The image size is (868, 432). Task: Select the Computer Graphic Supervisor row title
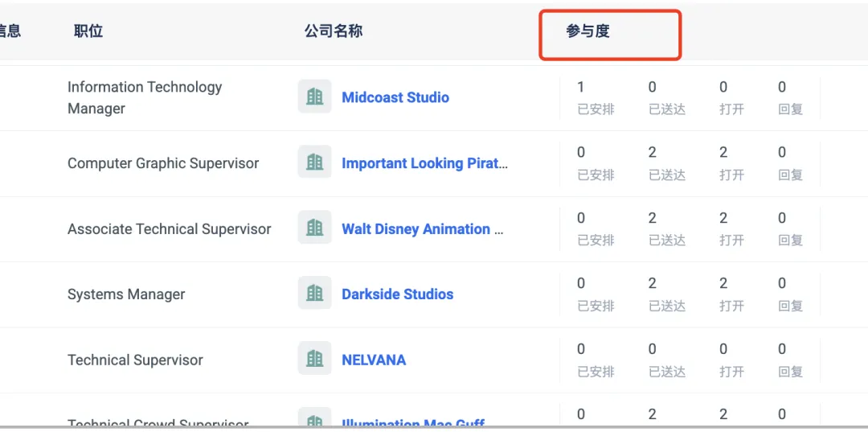click(x=163, y=163)
